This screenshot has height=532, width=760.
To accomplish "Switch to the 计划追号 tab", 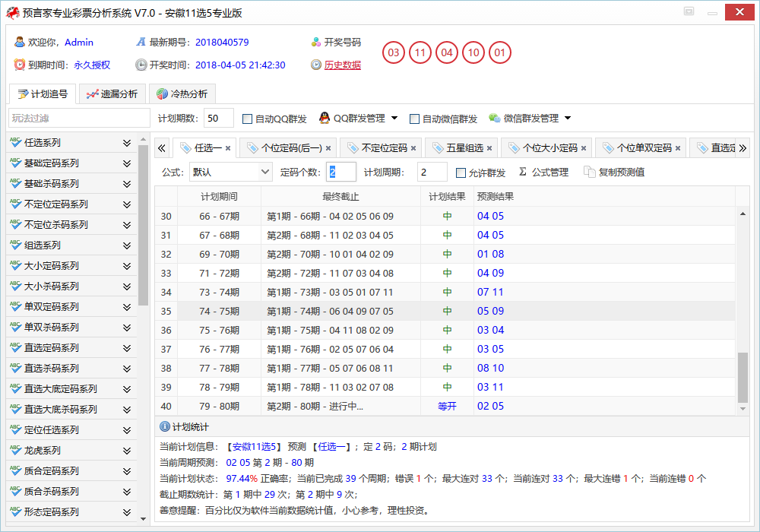I will point(43,94).
